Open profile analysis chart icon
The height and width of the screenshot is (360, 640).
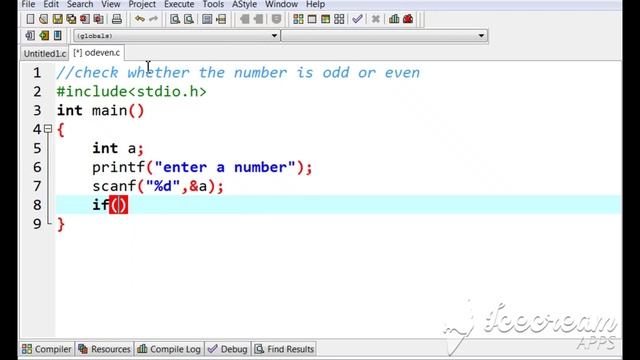[x=394, y=19]
